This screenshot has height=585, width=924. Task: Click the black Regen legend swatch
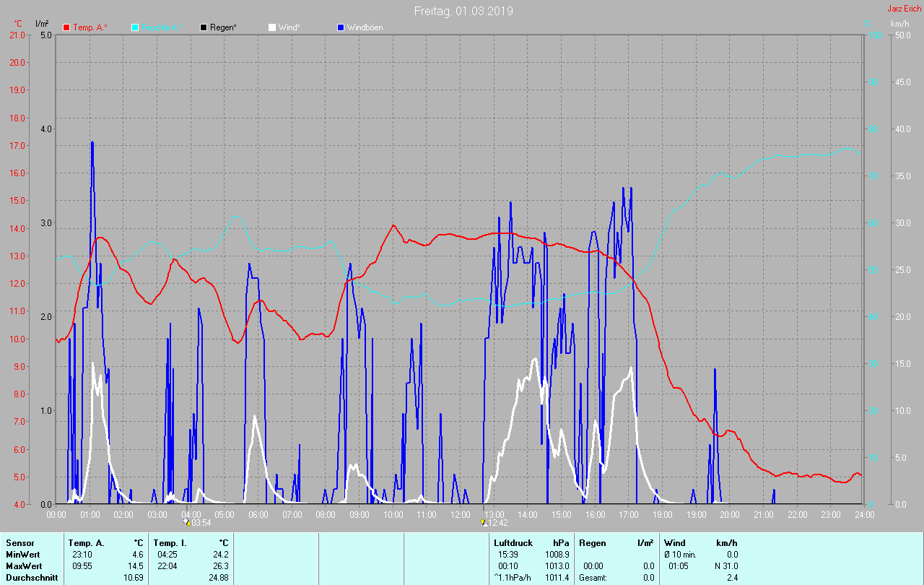[x=204, y=27]
